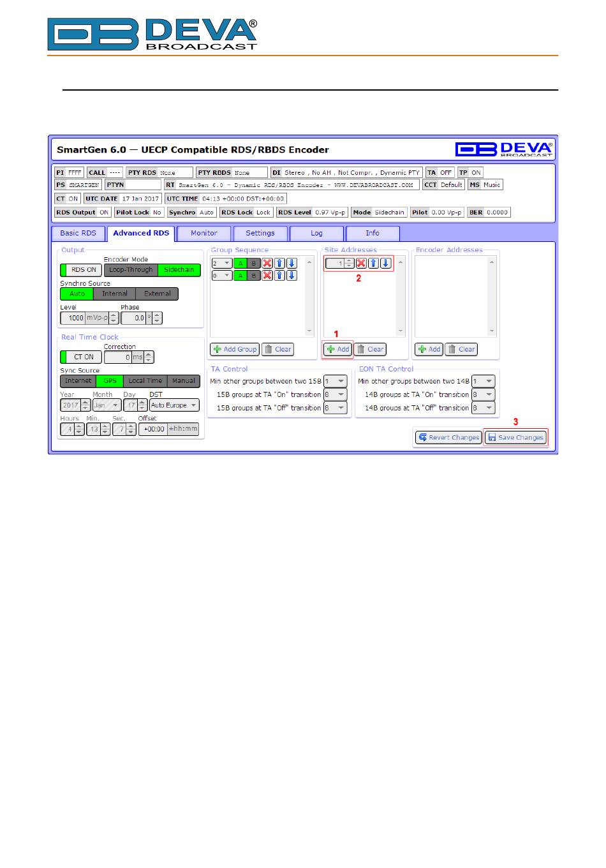Open Min groups between two 14B dropdown
Viewport: 606px width, 868px height.
pos(483,381)
